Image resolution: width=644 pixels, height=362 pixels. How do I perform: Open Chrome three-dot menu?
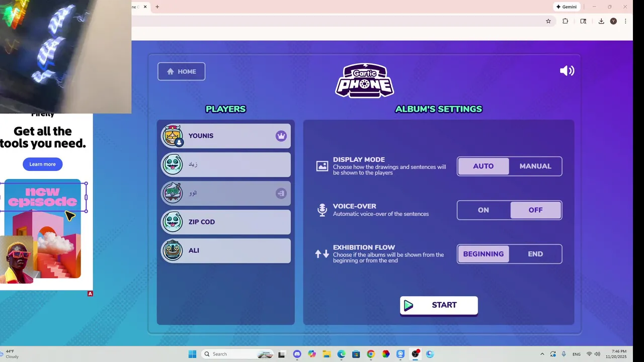pyautogui.click(x=625, y=21)
